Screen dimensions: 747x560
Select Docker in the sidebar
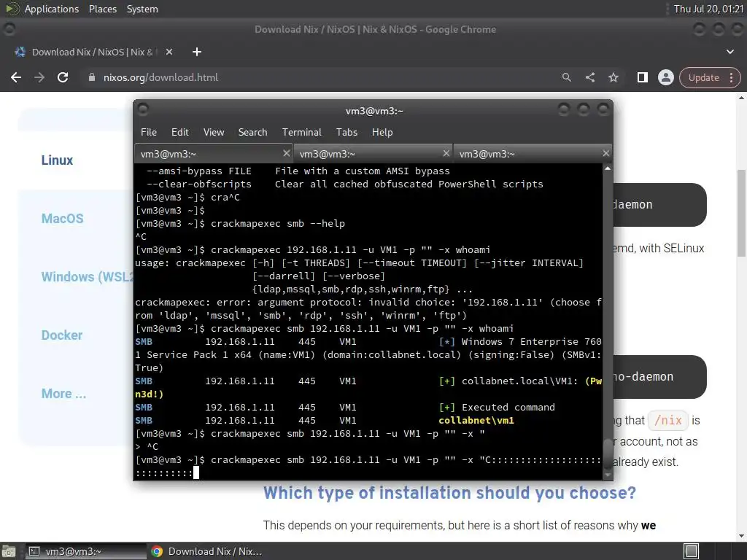[62, 335]
